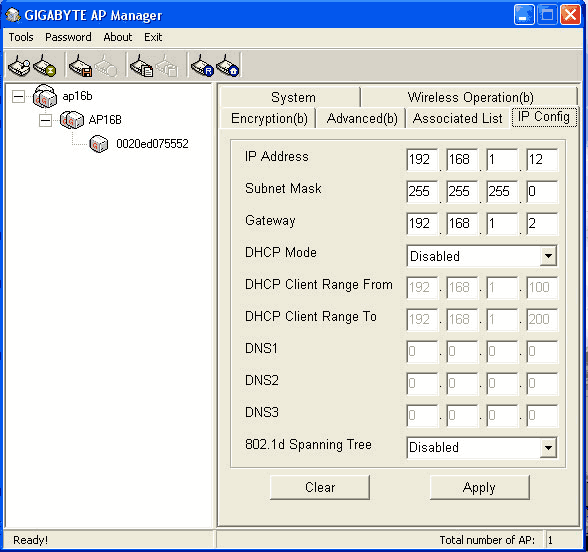Screen dimensions: 588x552
Task: Click the Apply button
Action: [x=480, y=487]
